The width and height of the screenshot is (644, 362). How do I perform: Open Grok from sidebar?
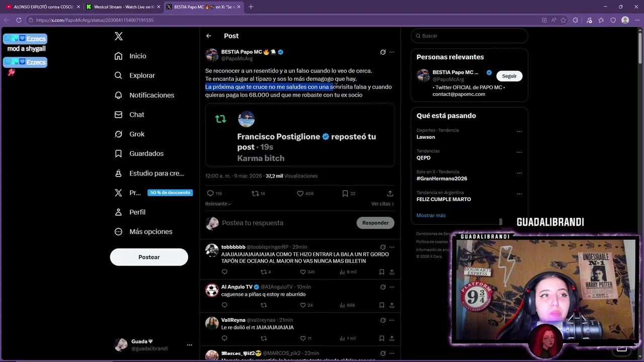pyautogui.click(x=129, y=134)
